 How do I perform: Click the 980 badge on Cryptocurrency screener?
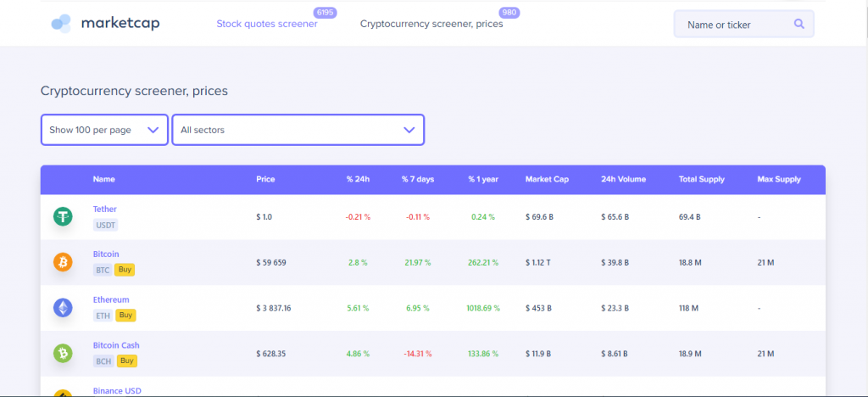pyautogui.click(x=509, y=12)
